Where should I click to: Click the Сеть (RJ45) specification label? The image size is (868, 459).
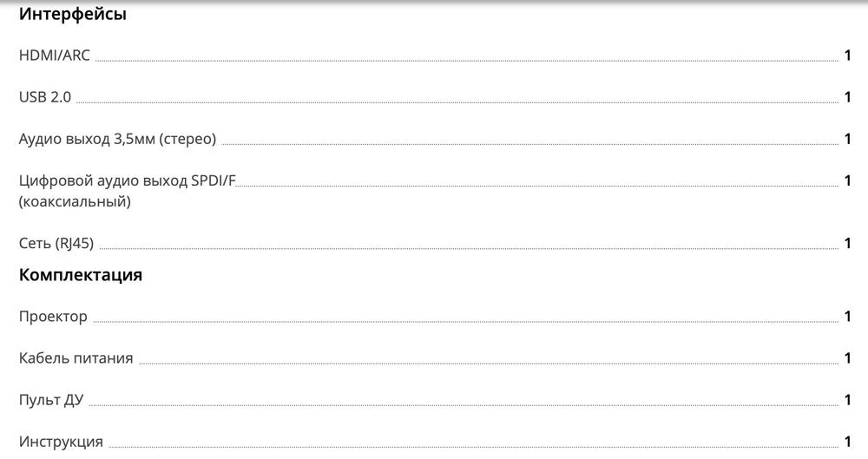click(56, 244)
